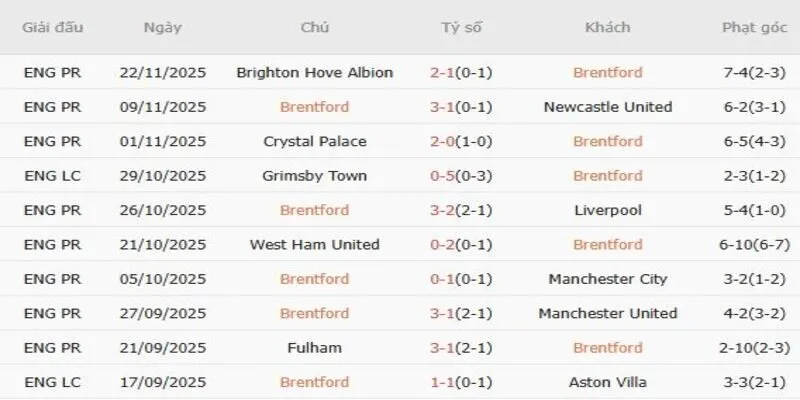Select Crystal Palace home team

(x=315, y=141)
